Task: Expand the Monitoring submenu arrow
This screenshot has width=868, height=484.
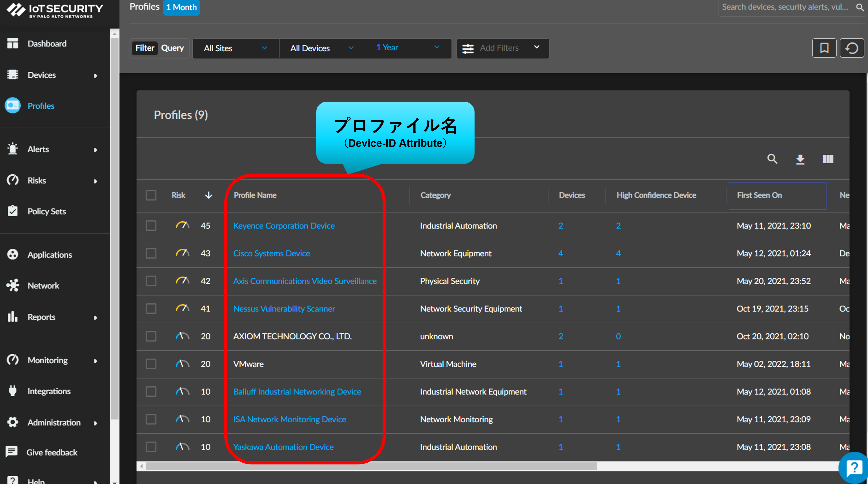Action: [95, 361]
